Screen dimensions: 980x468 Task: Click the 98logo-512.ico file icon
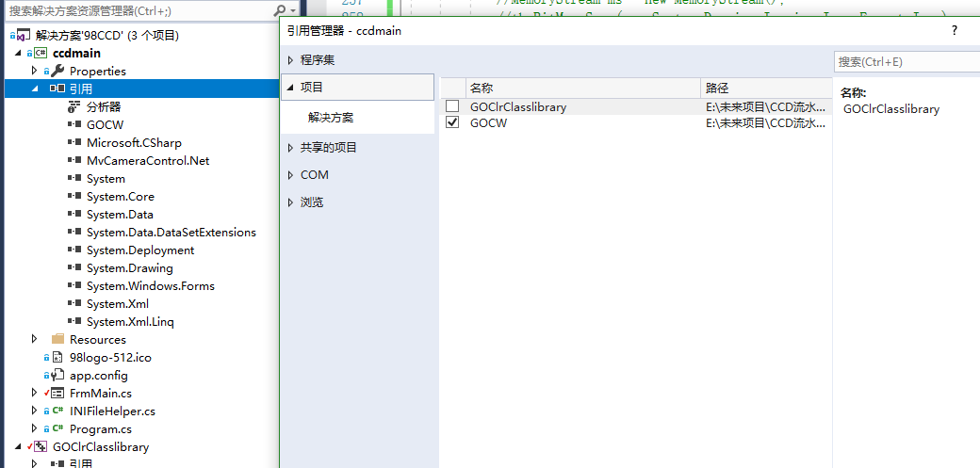coord(58,358)
